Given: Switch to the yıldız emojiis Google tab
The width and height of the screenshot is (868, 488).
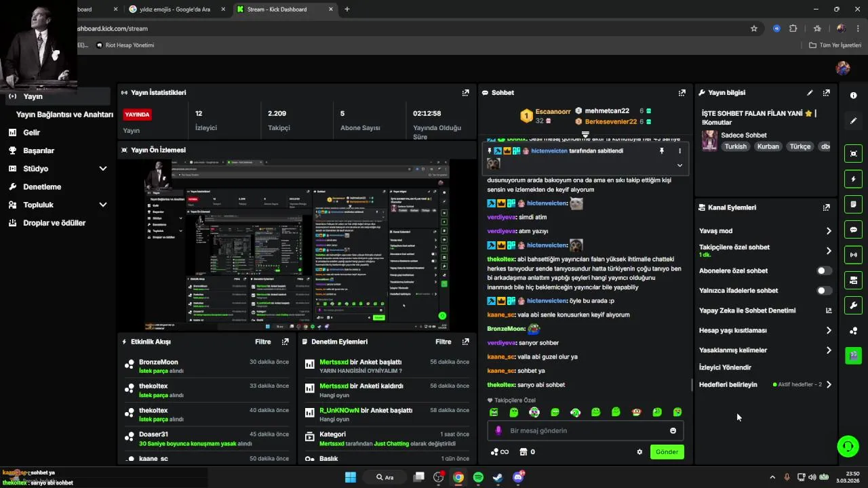Looking at the screenshot, I should pyautogui.click(x=178, y=9).
